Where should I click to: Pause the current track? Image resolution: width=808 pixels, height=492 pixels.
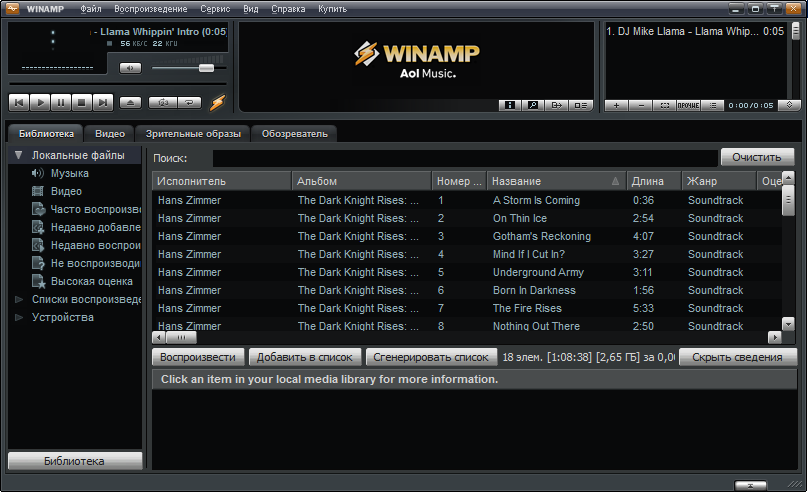(61, 103)
